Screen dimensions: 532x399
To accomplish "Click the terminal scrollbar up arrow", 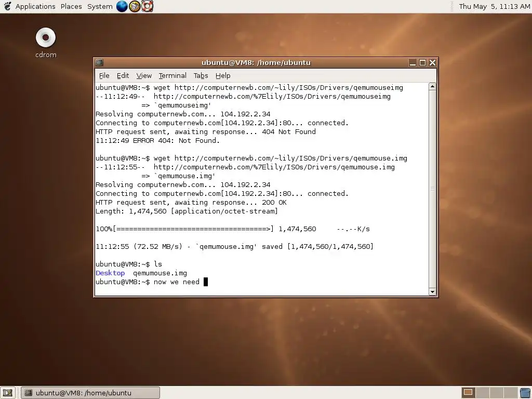I will click(x=432, y=87).
